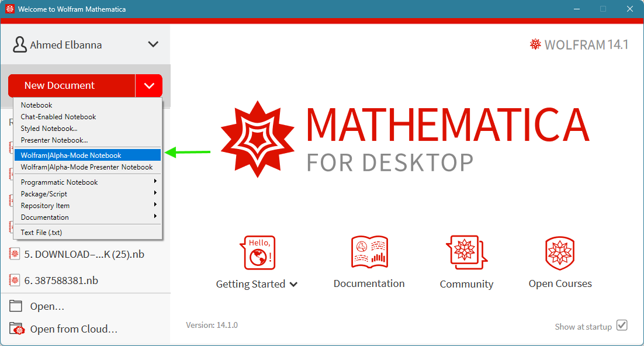This screenshot has height=346, width=644.
Task: Select Wolfram|Alpha-Mode Presenter Notebook
Action: tap(88, 167)
